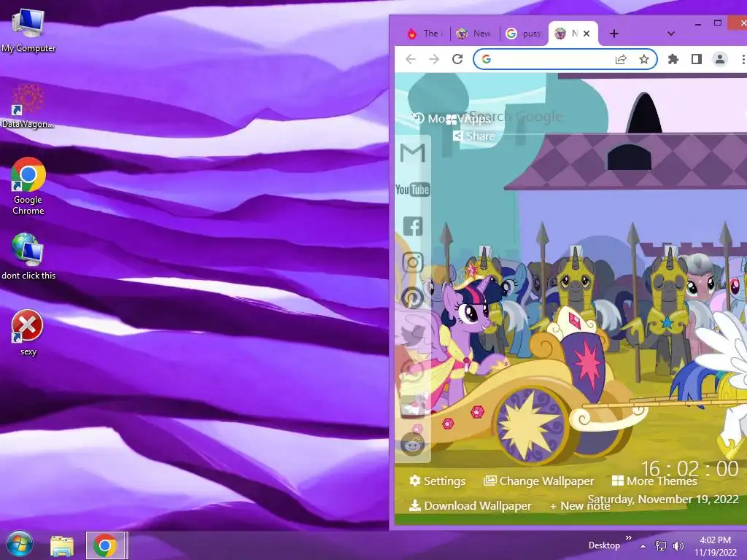Image resolution: width=747 pixels, height=560 pixels.
Task: Open the Windows Start button
Action: (x=20, y=544)
